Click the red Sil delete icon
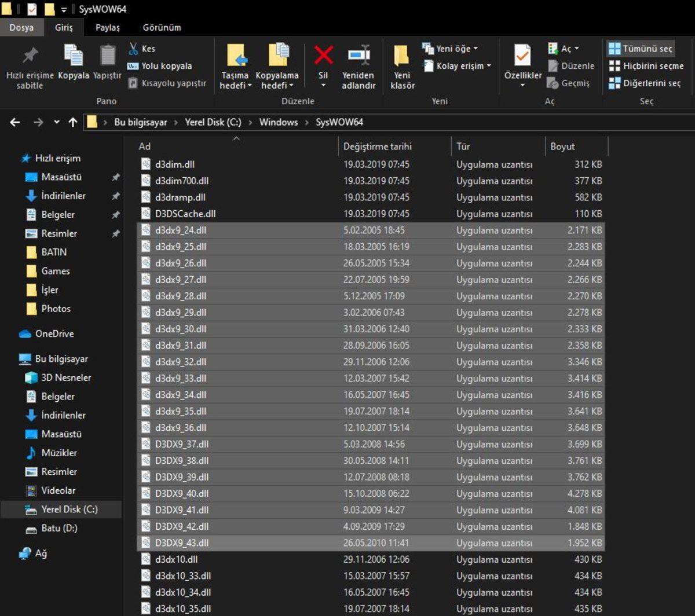 [323, 56]
